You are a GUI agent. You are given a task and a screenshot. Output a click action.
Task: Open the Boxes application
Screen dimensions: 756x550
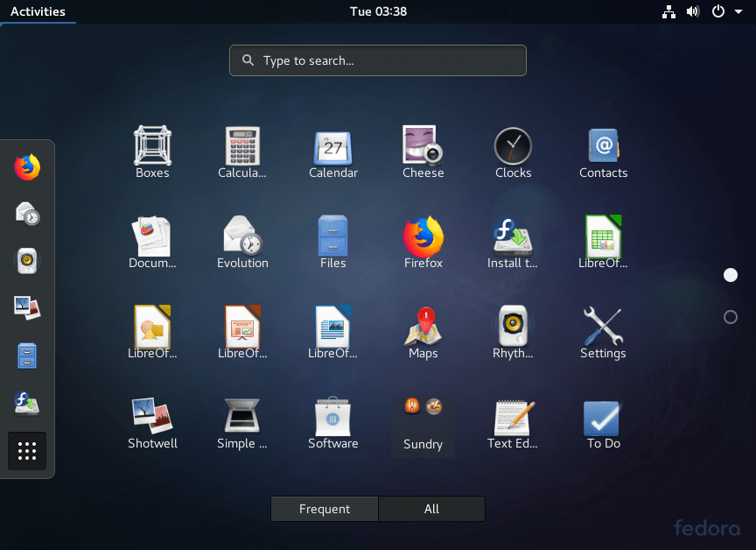click(x=152, y=152)
